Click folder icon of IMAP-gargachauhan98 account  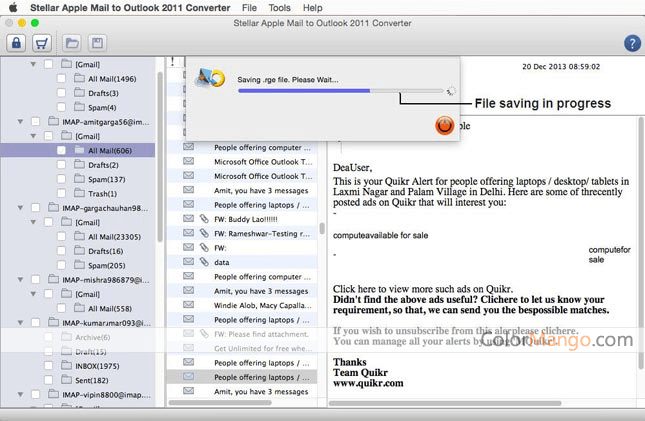pyautogui.click(x=53, y=207)
